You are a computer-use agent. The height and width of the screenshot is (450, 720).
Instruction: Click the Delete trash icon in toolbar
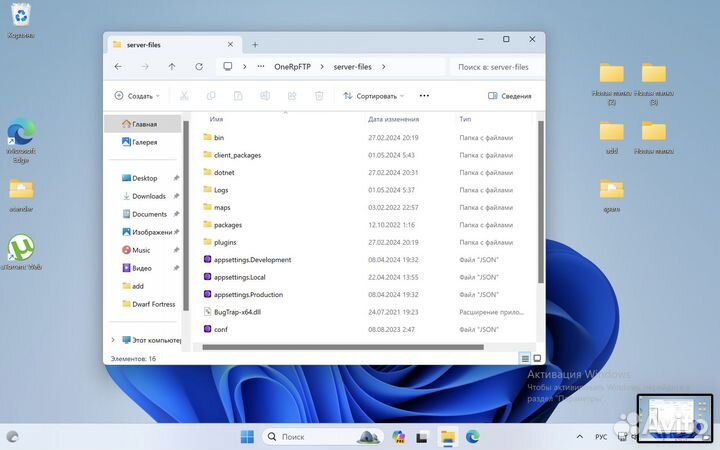click(319, 96)
